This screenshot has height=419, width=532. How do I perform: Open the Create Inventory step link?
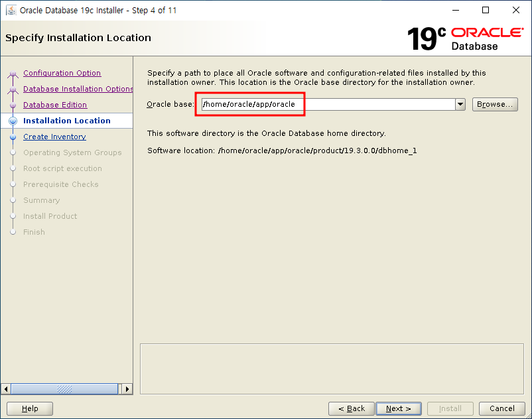click(x=54, y=137)
